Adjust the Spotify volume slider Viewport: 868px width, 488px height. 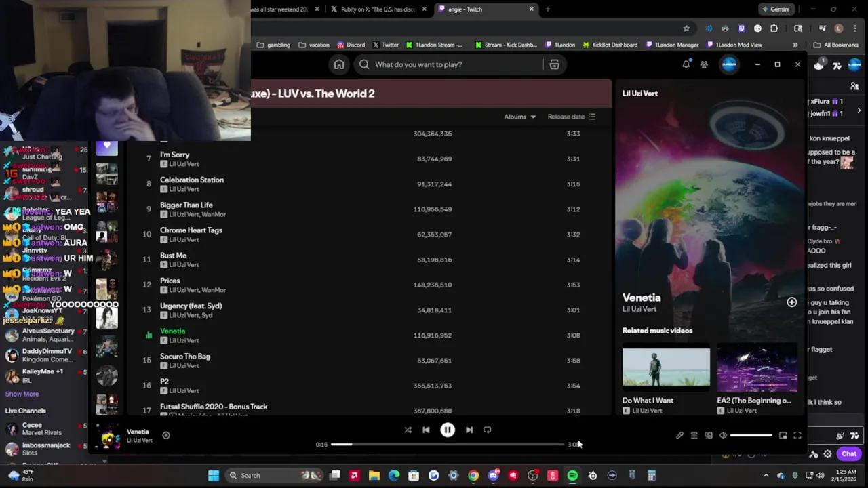(x=751, y=436)
